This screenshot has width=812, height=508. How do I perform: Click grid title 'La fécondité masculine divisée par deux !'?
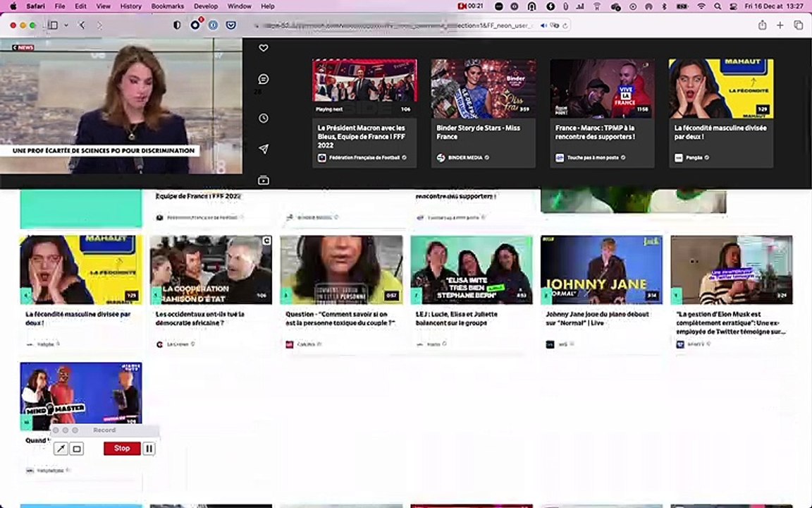78,318
